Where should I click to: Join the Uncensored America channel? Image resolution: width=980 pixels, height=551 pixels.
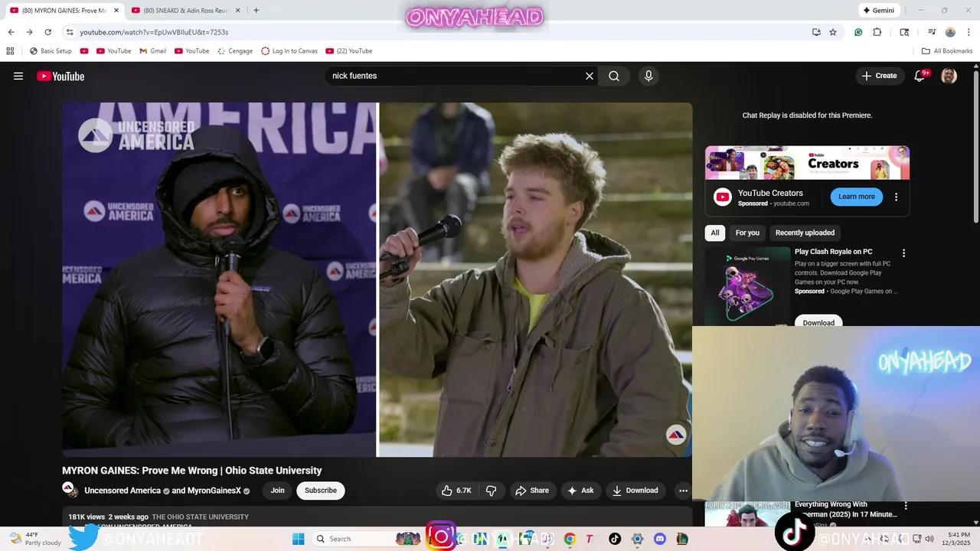point(277,491)
